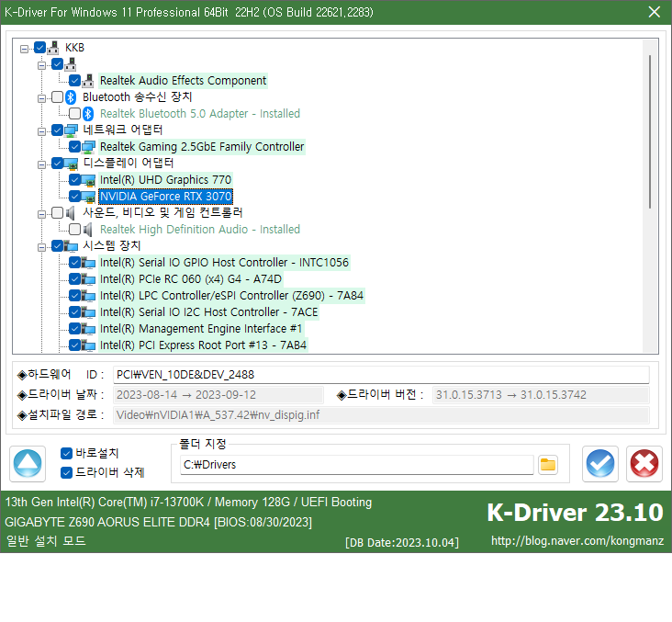Viewport: 672px width, 622px height.
Task: Select Intel(R) Serial IO I2C Host Controller - 7ACE
Action: coord(208,312)
